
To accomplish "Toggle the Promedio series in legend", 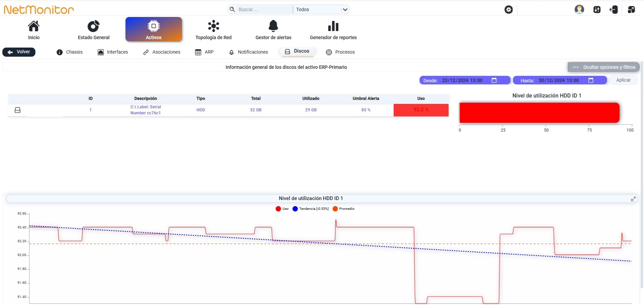I will [343, 209].
